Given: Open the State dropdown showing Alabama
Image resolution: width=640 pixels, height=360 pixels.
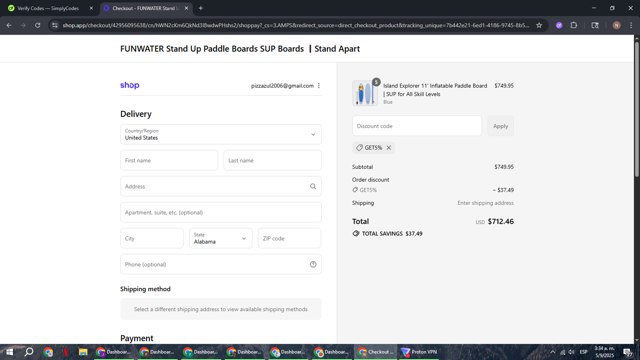Looking at the screenshot, I should pos(220,238).
